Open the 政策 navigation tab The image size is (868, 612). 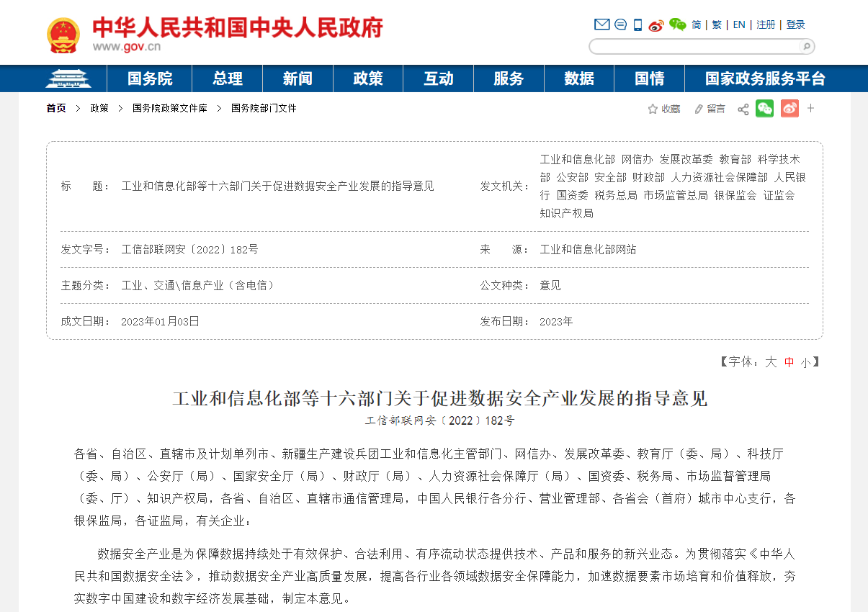pos(368,78)
